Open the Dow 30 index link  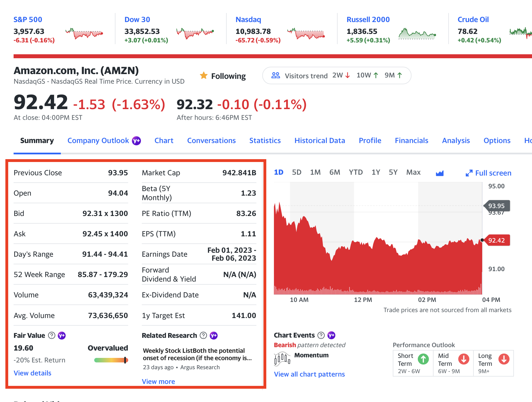click(x=137, y=20)
